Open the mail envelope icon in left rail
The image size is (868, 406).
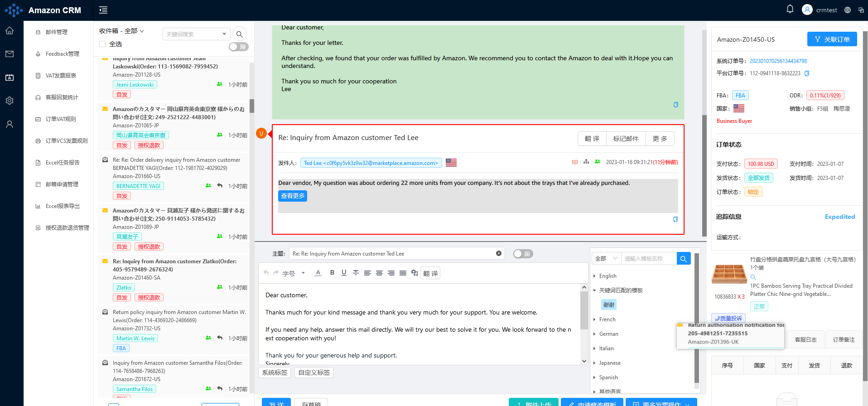[10, 54]
